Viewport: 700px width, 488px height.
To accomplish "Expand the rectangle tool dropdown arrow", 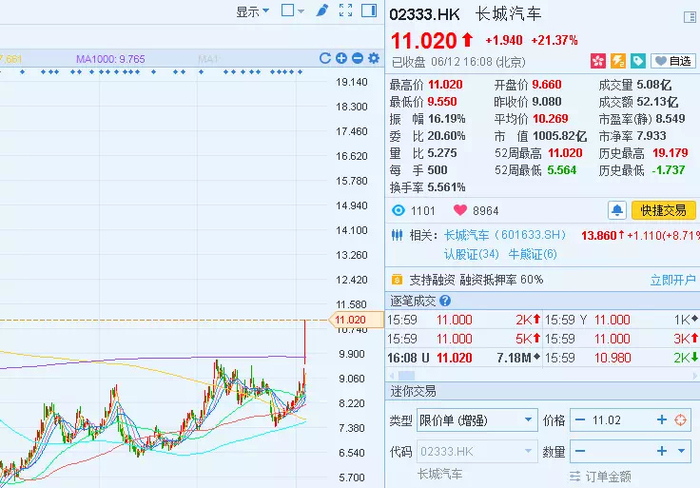I will tap(301, 11).
